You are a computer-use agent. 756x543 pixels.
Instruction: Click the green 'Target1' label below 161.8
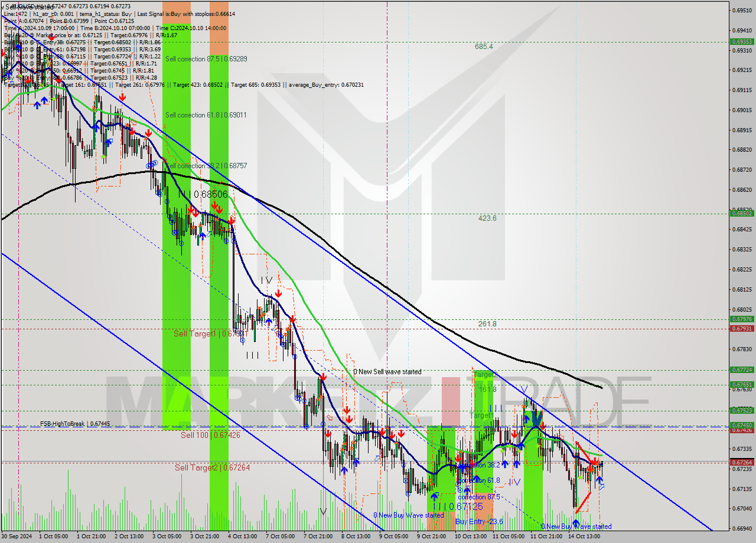pos(481,416)
